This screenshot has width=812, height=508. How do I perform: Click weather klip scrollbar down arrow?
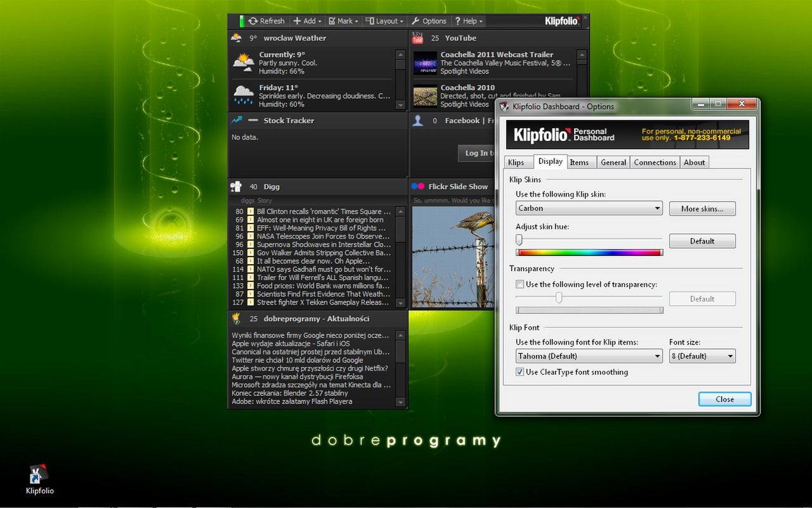pos(400,105)
